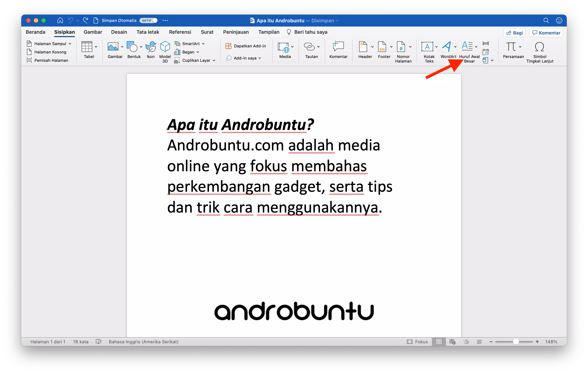Insert a Pemisah Halaman page break
The width and height of the screenshot is (588, 374).
51,60
